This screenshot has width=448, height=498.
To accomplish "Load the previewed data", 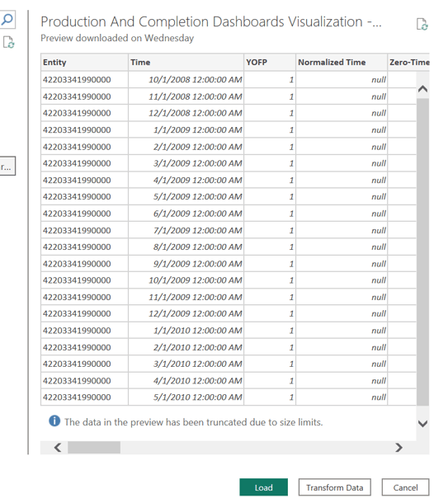I will pos(263,487).
